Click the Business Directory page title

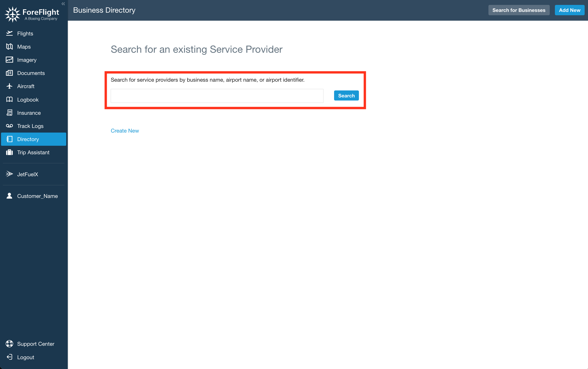104,10
